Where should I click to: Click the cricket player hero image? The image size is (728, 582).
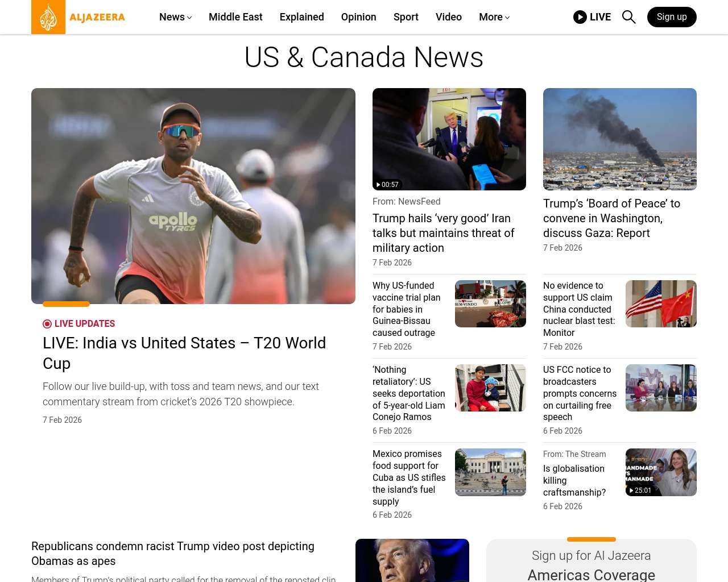(x=193, y=196)
